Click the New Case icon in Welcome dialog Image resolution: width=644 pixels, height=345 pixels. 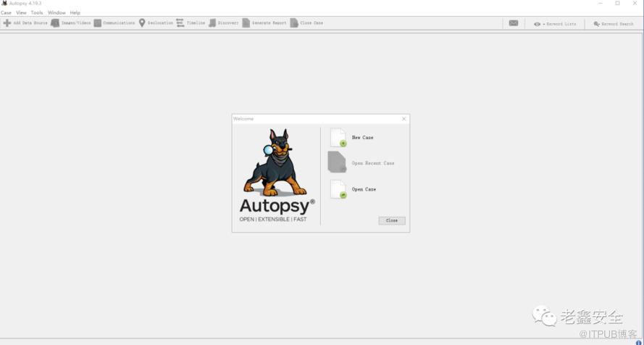click(x=338, y=138)
